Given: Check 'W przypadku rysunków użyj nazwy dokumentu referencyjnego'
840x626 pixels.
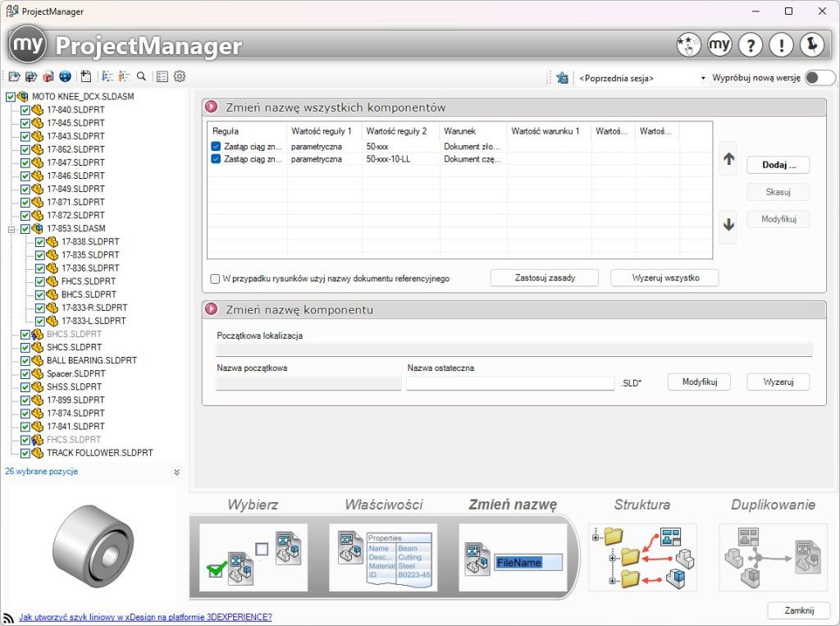Looking at the screenshot, I should (215, 279).
